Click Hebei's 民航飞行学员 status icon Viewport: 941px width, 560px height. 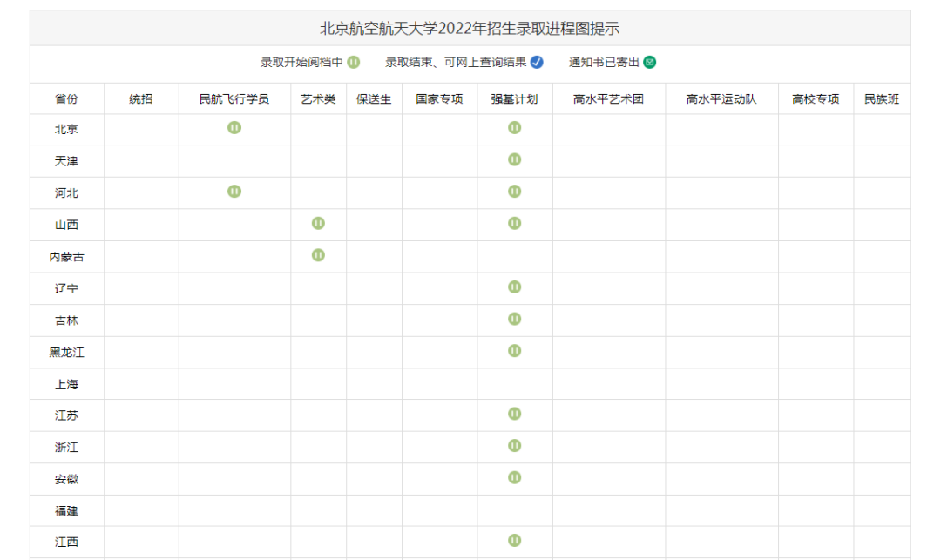(x=234, y=192)
